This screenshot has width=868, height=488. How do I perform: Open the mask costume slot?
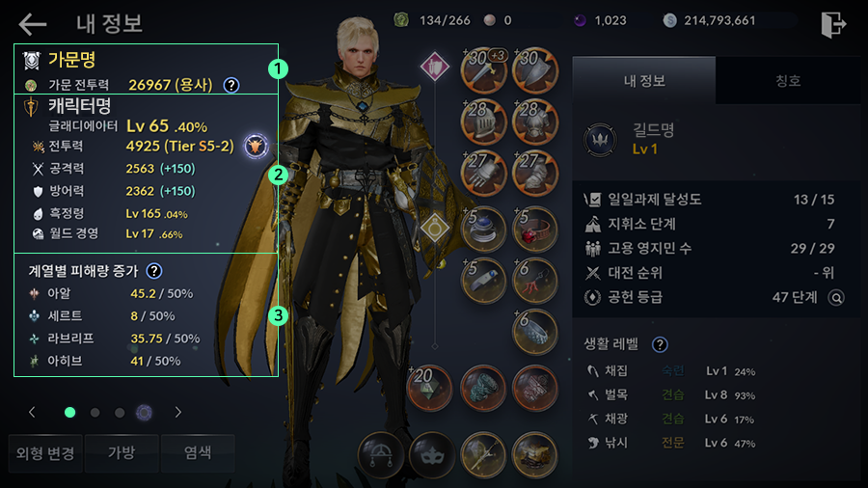click(x=432, y=455)
